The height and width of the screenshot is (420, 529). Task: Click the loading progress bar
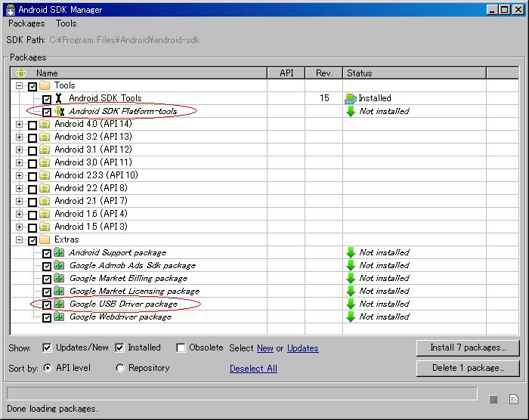click(242, 394)
